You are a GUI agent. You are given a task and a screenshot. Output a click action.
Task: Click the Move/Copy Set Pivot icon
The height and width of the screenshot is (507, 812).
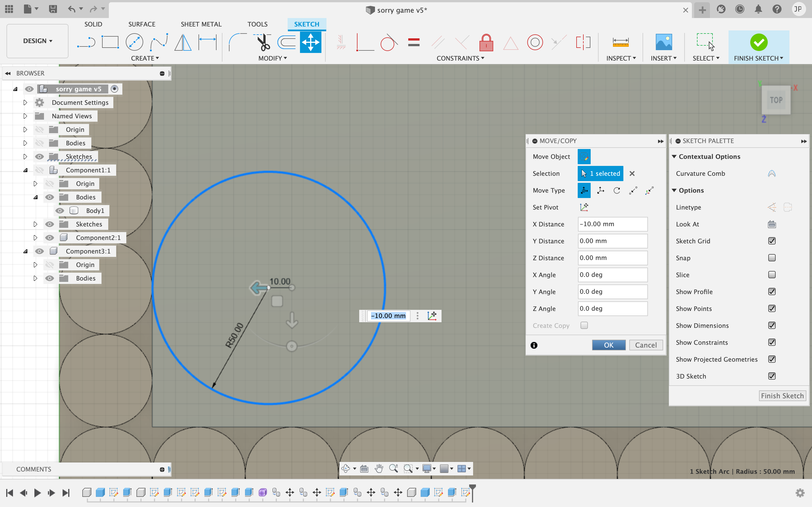click(x=583, y=207)
